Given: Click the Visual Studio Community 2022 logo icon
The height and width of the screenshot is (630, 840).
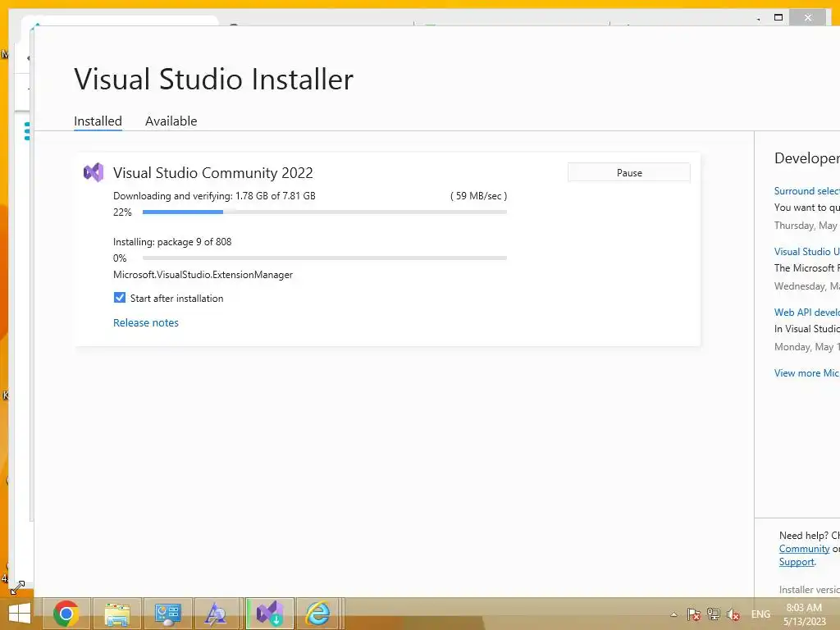Looking at the screenshot, I should 94,172.
